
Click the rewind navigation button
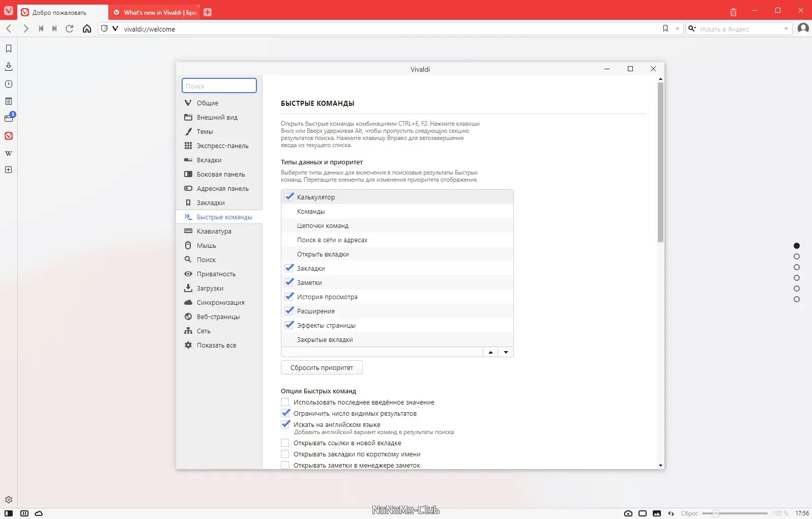tap(41, 28)
